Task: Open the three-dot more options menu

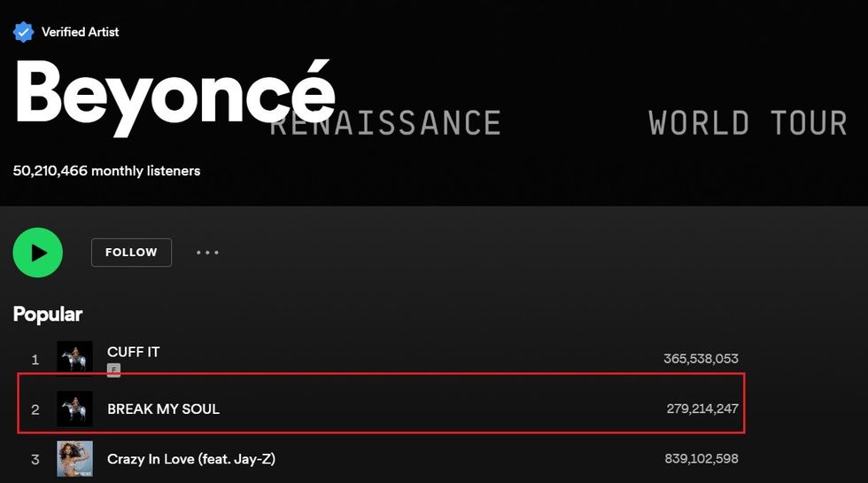Action: click(207, 253)
